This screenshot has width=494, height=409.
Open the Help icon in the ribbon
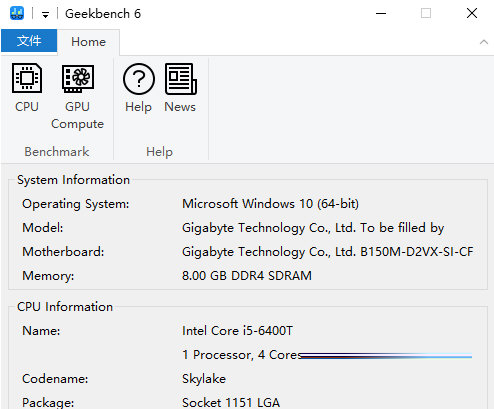pyautogui.click(x=139, y=88)
